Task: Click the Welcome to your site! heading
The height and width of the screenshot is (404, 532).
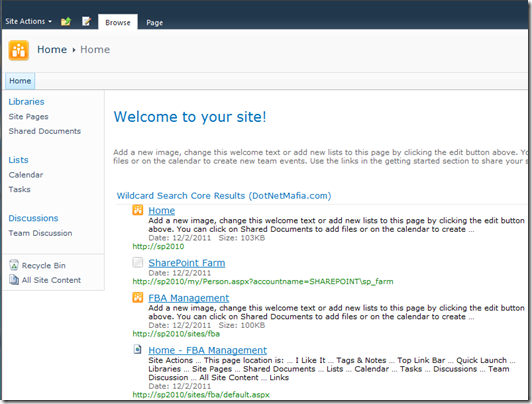Action: point(190,117)
